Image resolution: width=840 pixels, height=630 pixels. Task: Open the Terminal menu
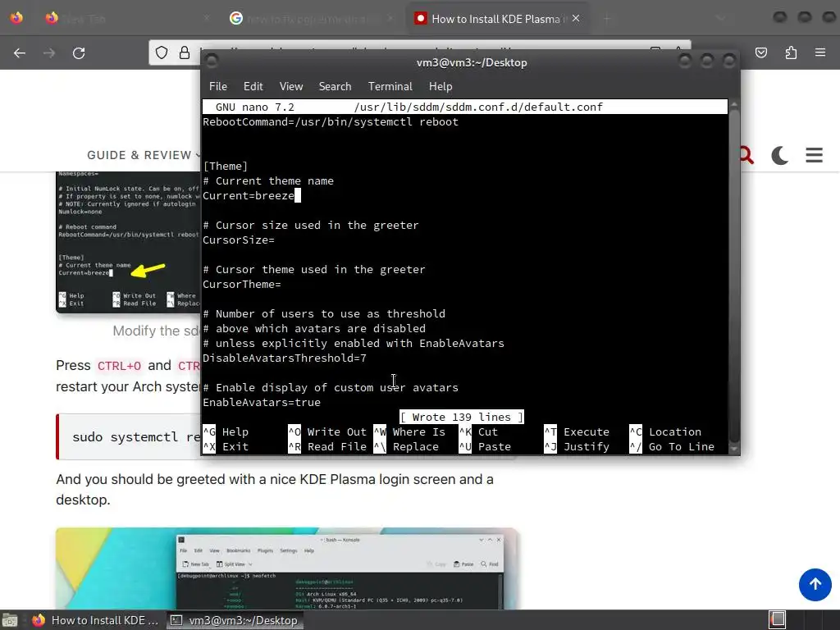(x=390, y=86)
